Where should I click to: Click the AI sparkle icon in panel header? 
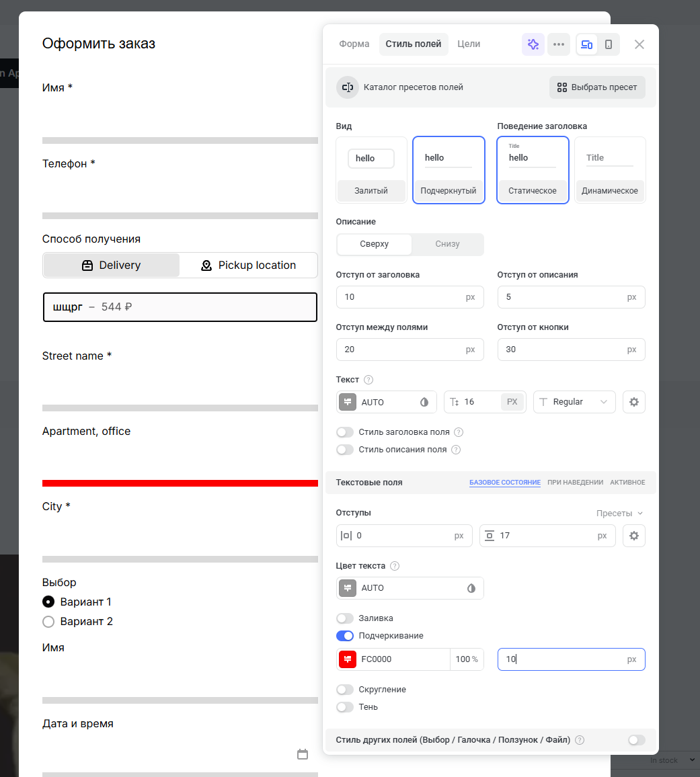pyautogui.click(x=533, y=44)
